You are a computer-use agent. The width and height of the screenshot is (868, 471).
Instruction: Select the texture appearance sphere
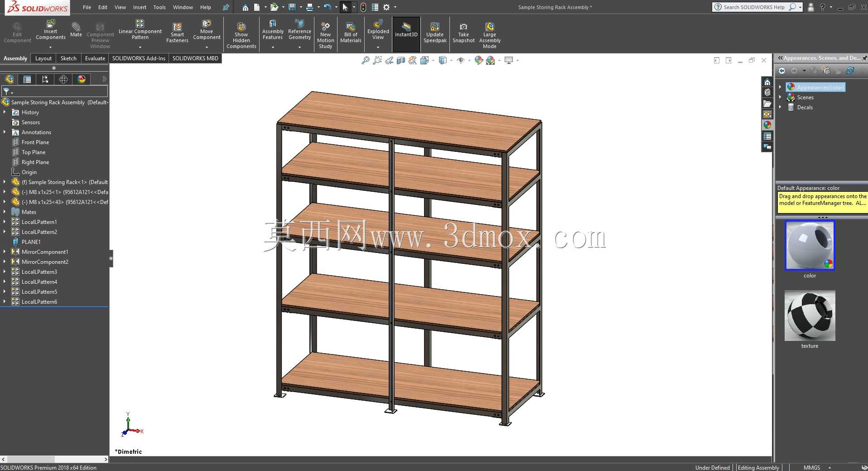pyautogui.click(x=810, y=316)
